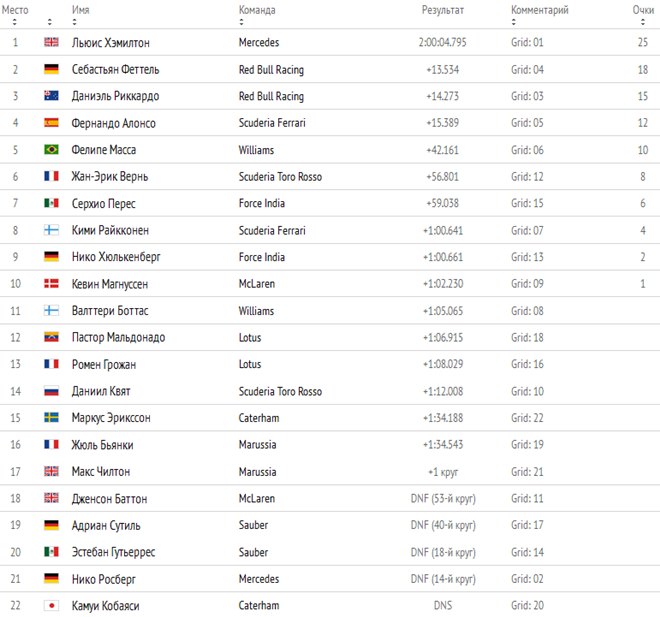This screenshot has width=660, height=617.
Task: Select driver Нико Росберг
Action: click(104, 579)
